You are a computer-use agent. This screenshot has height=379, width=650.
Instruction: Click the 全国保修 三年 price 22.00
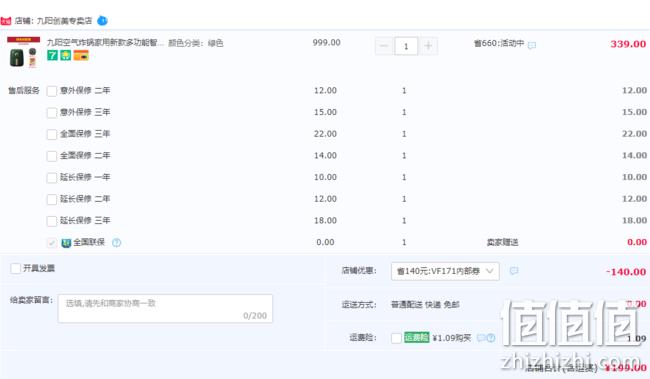click(x=325, y=134)
